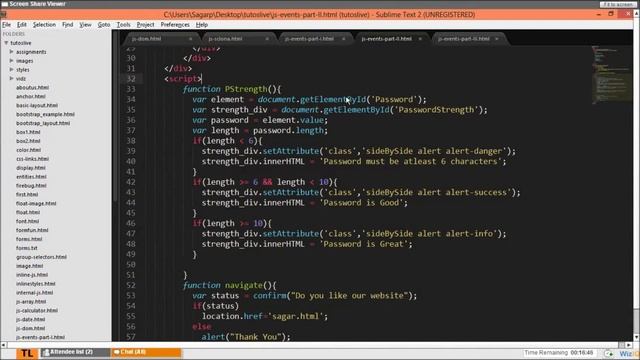Expand the styles folder
640x360 pixels.
coord(11,69)
